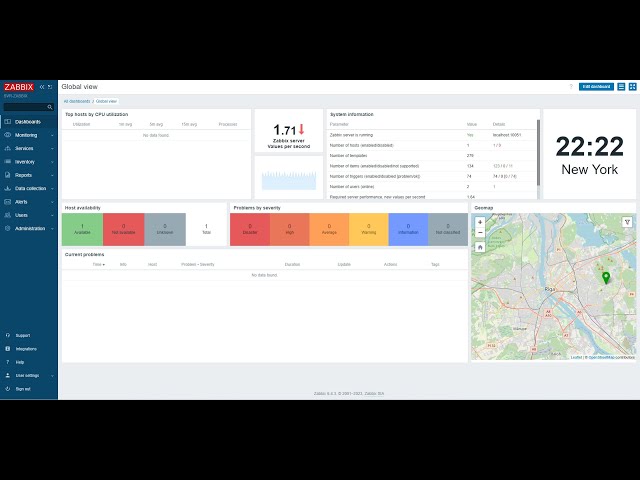
Task: Expand the Services menu chevron
Action: click(x=52, y=149)
